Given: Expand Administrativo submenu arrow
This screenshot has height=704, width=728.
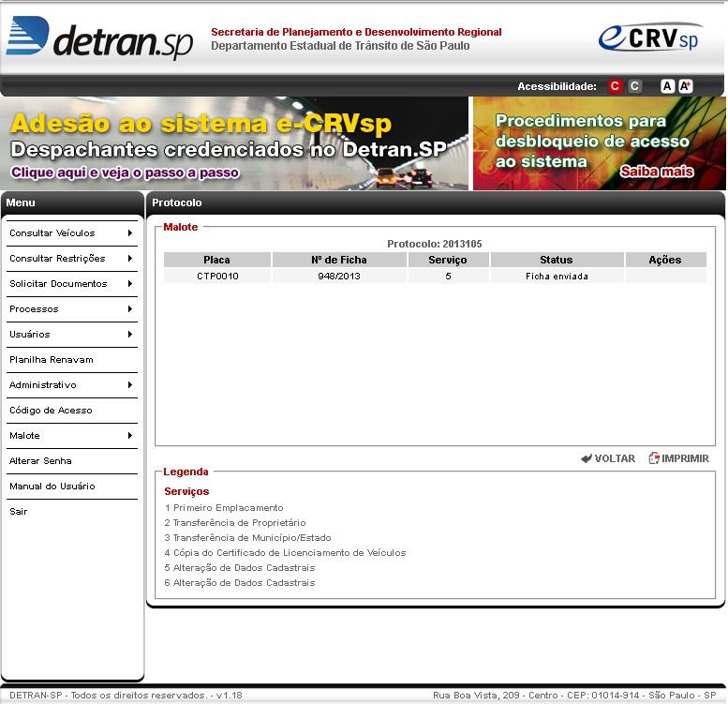Looking at the screenshot, I should click(x=130, y=385).
